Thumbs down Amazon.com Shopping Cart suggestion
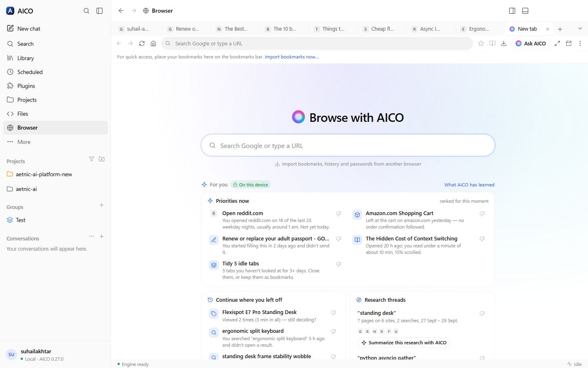Viewport: 588px width, 368px height. [482, 214]
